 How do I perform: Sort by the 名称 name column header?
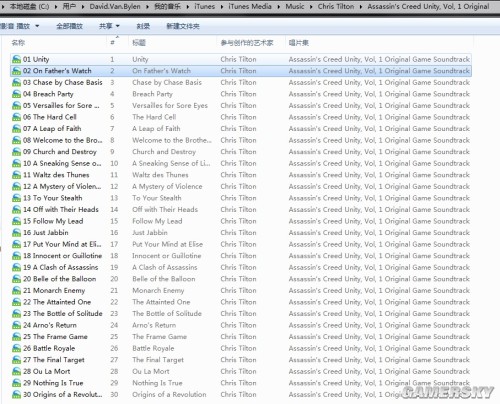[18, 43]
